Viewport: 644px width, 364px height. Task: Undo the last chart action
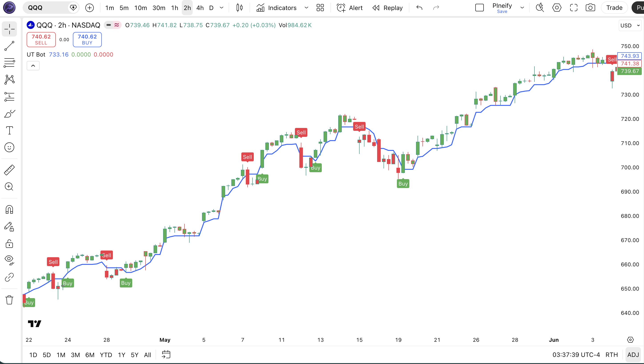tap(419, 8)
